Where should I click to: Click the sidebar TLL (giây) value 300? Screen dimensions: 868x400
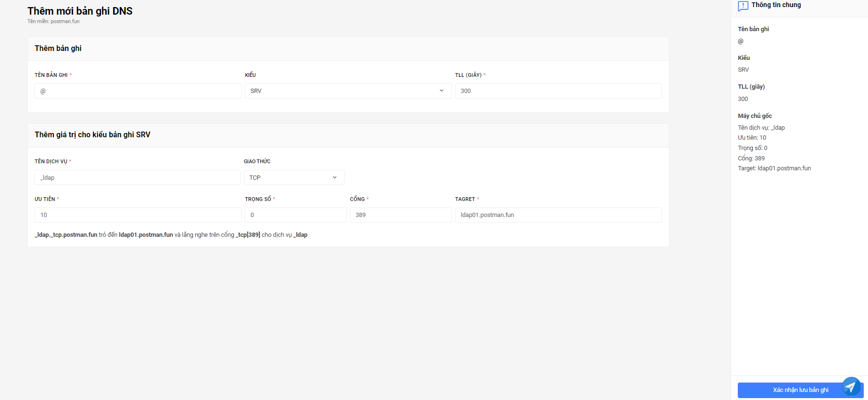743,99
